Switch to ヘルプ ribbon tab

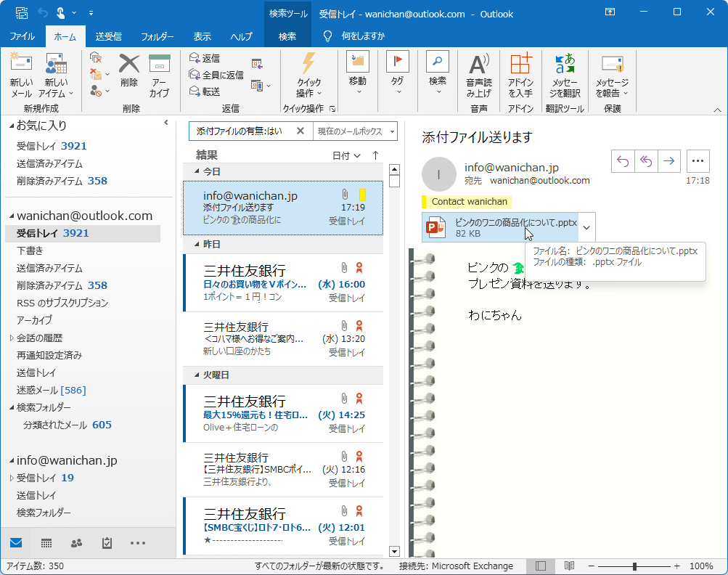(x=242, y=36)
